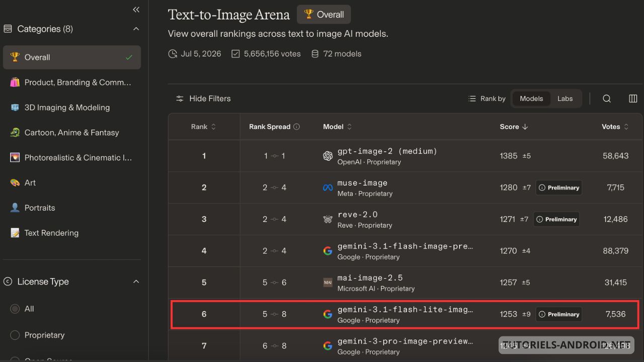Click the Rank by list icon

click(x=472, y=99)
